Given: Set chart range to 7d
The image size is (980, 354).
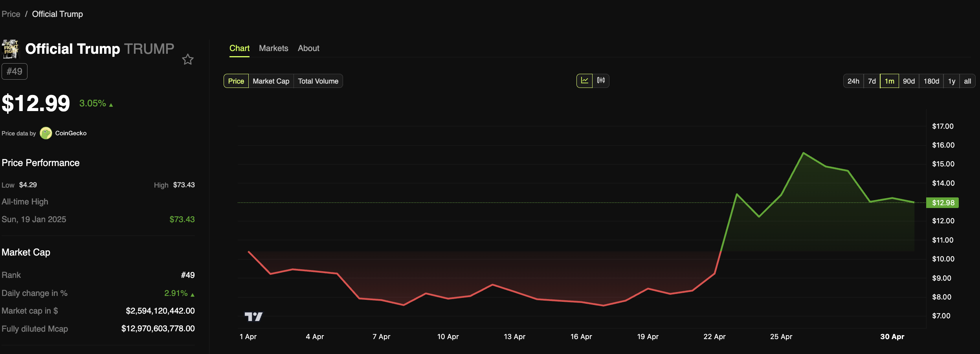Looking at the screenshot, I should pos(872,81).
